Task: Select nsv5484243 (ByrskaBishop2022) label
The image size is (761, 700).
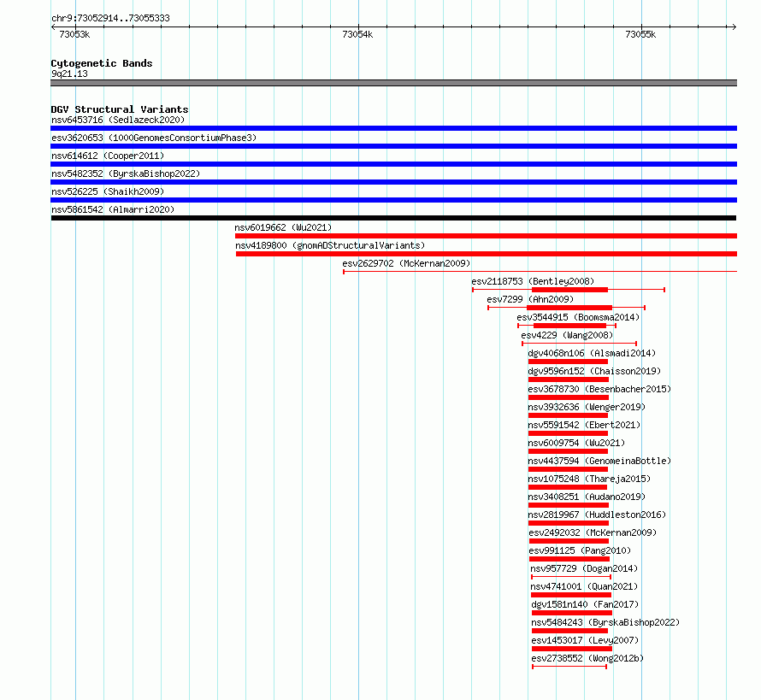Action: pyautogui.click(x=605, y=622)
